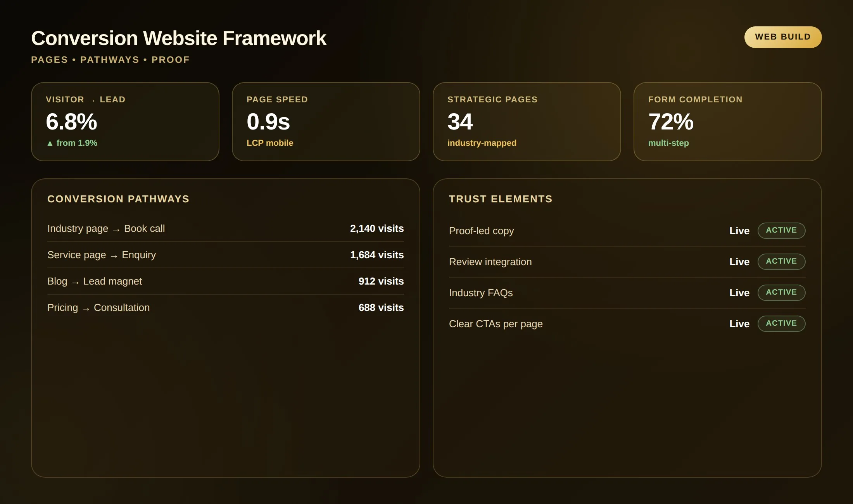This screenshot has height=504, width=853.
Task: Click the Blog → Lead magnet row
Action: (226, 281)
